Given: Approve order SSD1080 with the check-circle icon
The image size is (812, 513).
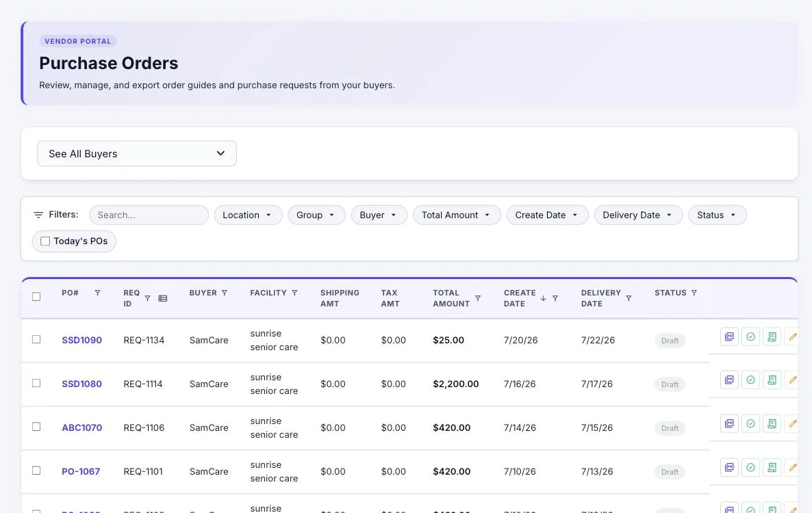Looking at the screenshot, I should tap(750, 380).
